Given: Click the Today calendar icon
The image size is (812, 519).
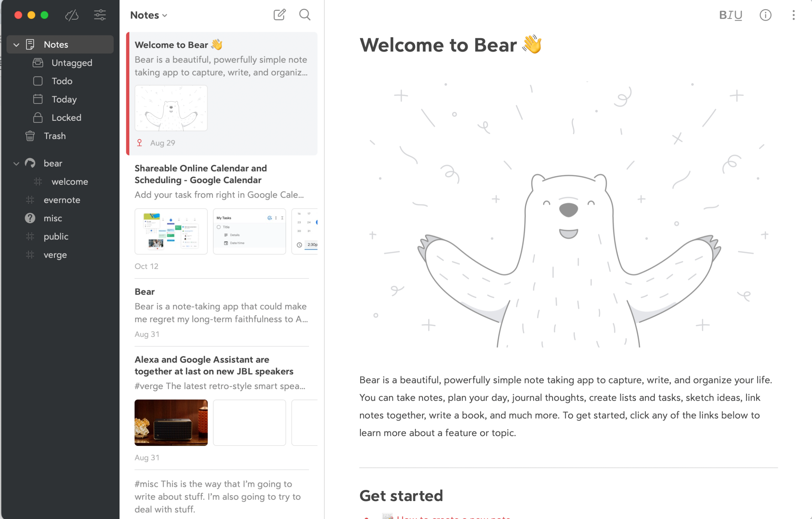Looking at the screenshot, I should coord(38,99).
